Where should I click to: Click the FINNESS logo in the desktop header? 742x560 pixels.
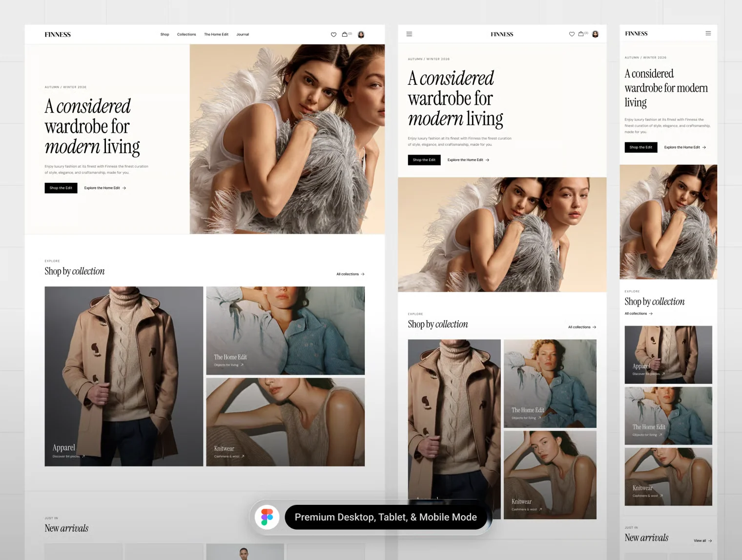[x=58, y=35]
